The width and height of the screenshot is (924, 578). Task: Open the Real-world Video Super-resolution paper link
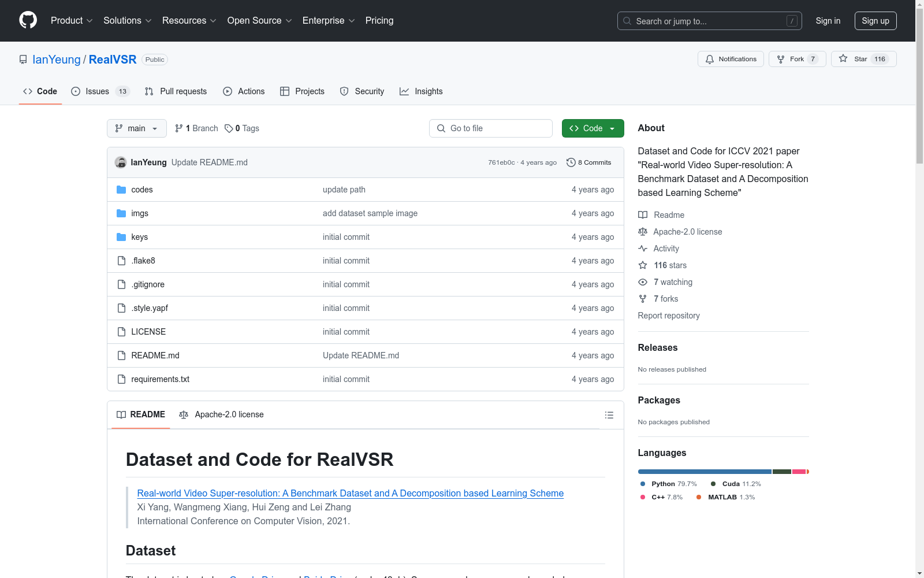[x=351, y=493]
